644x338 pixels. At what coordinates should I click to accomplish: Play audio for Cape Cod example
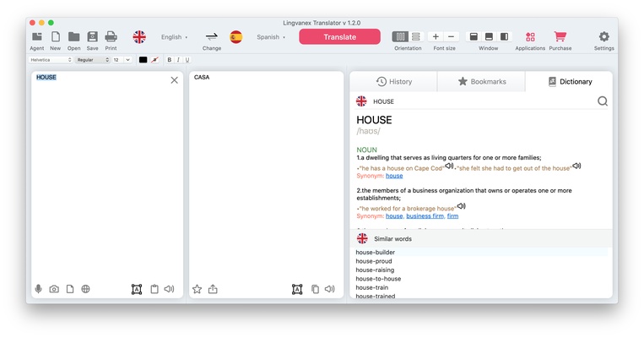click(449, 166)
